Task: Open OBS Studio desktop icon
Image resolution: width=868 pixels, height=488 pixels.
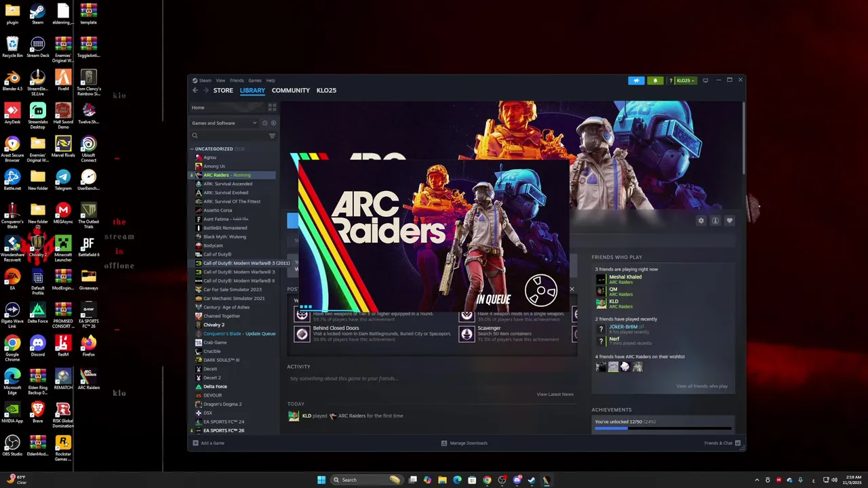Action: tap(12, 445)
